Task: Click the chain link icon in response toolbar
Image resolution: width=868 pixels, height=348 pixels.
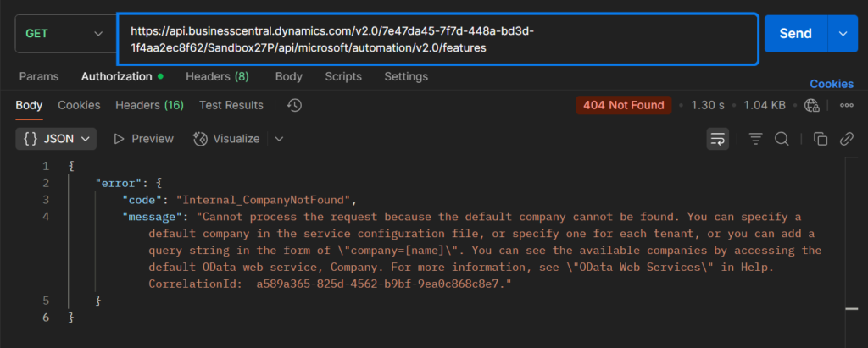Action: 846,138
